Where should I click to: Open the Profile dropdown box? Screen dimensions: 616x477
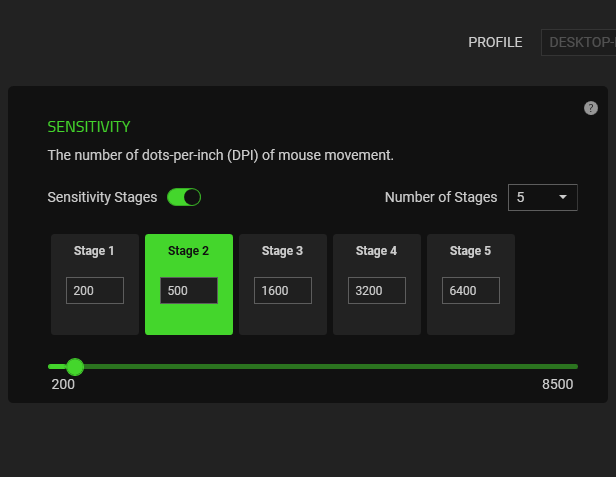tap(578, 42)
